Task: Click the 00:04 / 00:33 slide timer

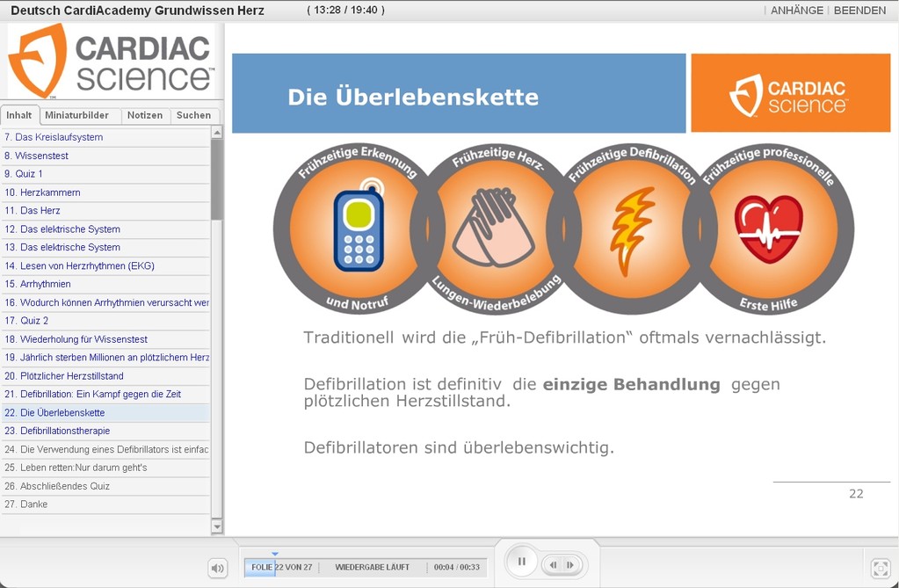Action: [456, 568]
